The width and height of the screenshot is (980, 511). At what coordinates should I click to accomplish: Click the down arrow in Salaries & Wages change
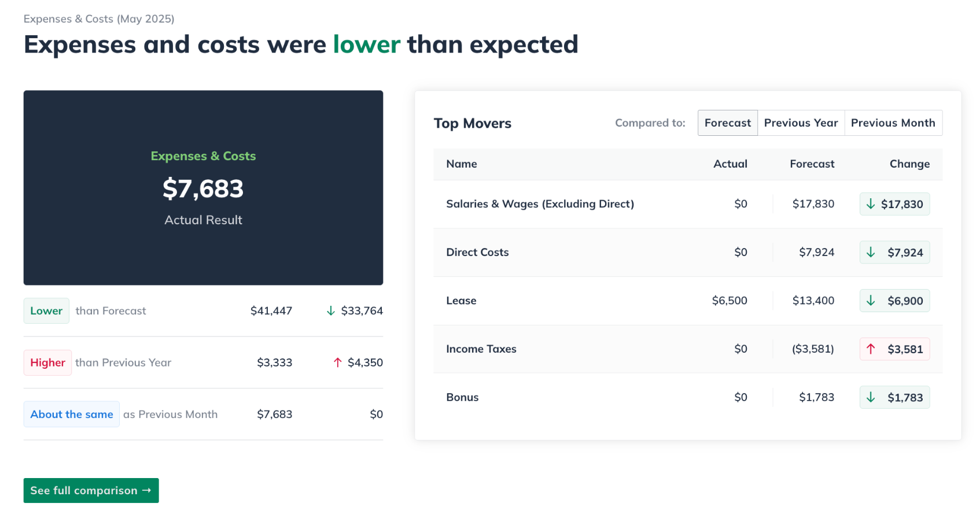coord(870,204)
